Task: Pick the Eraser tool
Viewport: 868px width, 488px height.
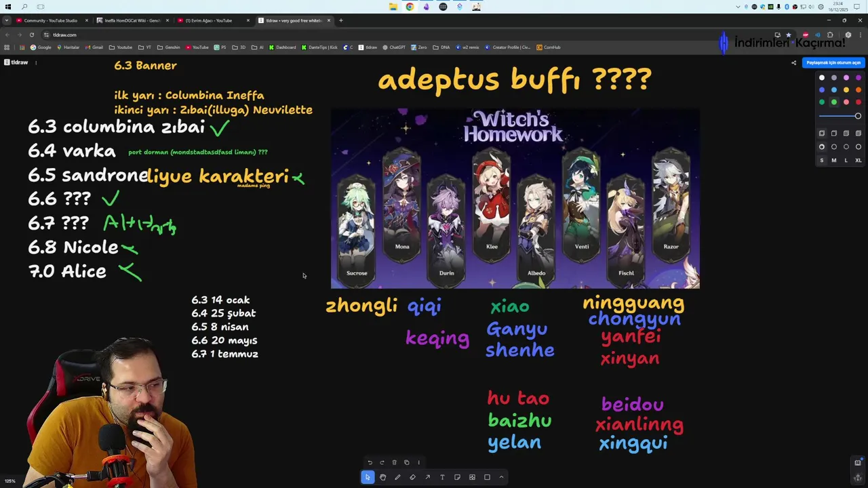Action: (x=412, y=477)
